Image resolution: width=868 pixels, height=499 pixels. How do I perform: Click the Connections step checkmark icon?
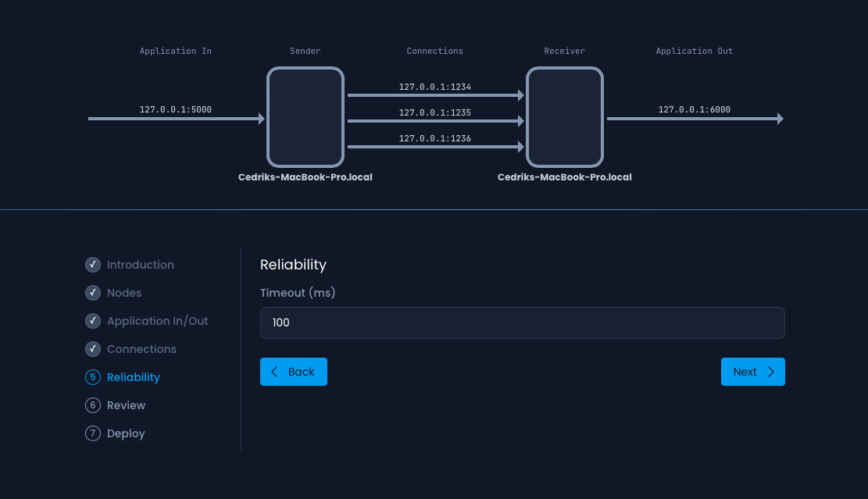coord(93,349)
